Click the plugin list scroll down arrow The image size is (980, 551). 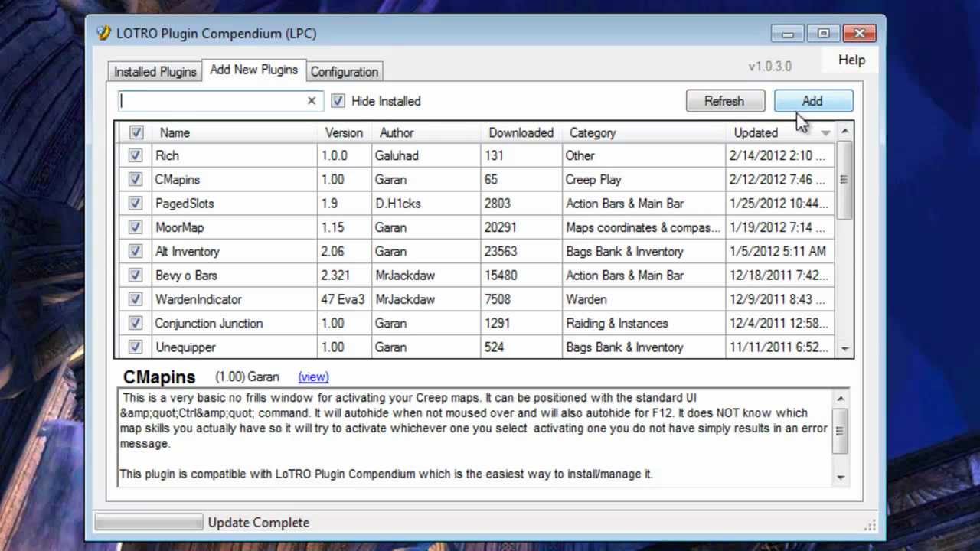(x=844, y=349)
